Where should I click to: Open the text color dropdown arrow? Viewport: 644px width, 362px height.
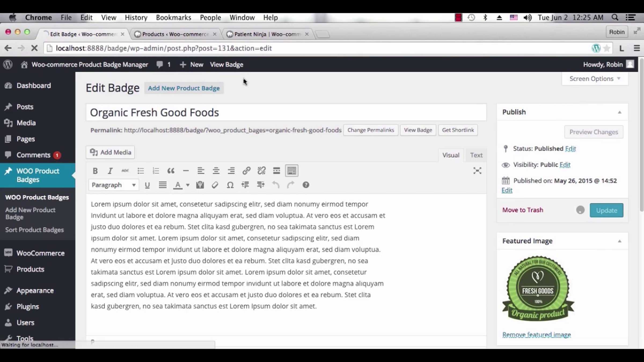point(188,185)
